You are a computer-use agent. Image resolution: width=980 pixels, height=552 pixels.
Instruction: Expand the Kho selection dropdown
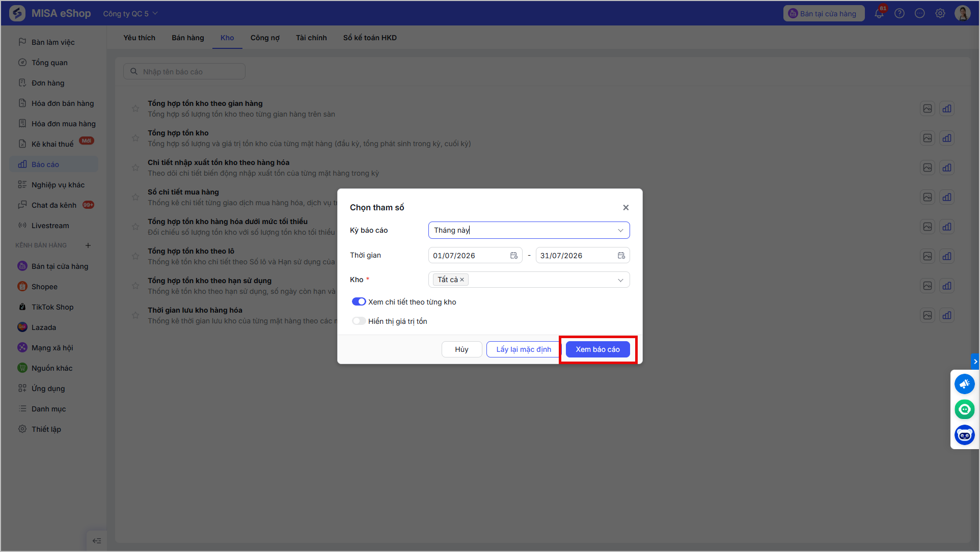click(x=620, y=280)
